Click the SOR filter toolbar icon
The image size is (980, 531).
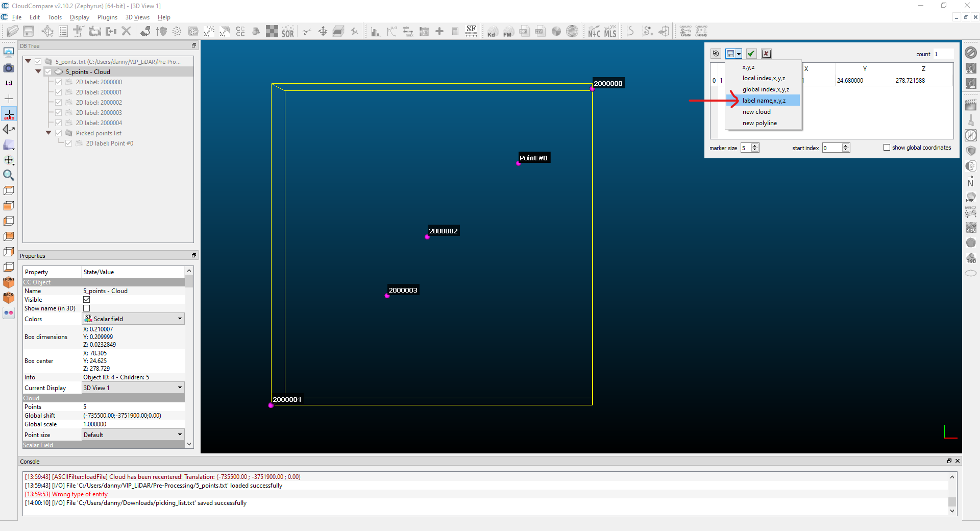tap(287, 32)
